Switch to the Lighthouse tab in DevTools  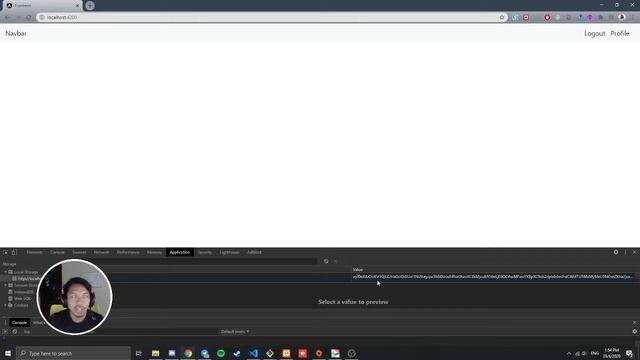[x=229, y=252]
